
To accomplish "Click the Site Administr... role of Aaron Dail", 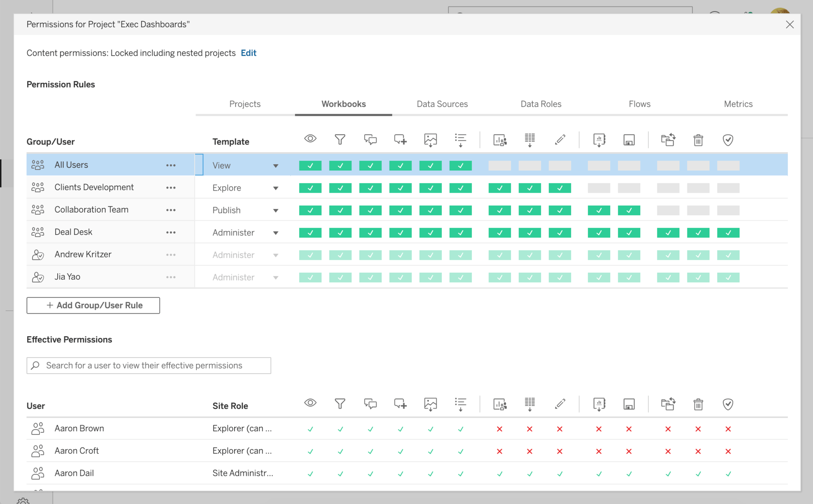I will pyautogui.click(x=243, y=473).
